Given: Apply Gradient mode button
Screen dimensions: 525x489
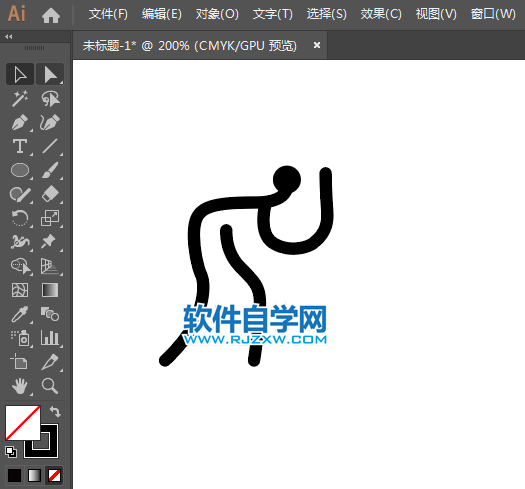Looking at the screenshot, I should [34, 475].
